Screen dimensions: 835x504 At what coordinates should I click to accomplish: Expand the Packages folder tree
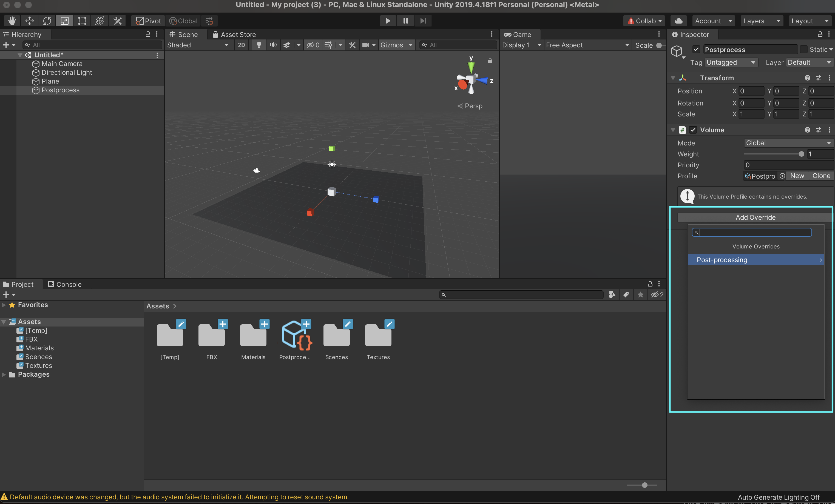(4, 374)
